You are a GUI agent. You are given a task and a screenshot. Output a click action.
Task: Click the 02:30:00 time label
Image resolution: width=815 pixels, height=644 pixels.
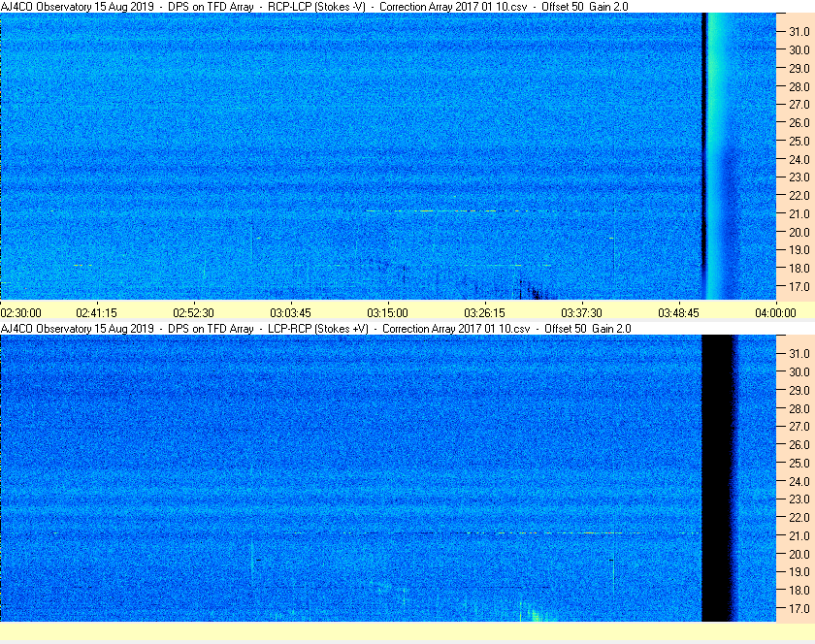20,313
